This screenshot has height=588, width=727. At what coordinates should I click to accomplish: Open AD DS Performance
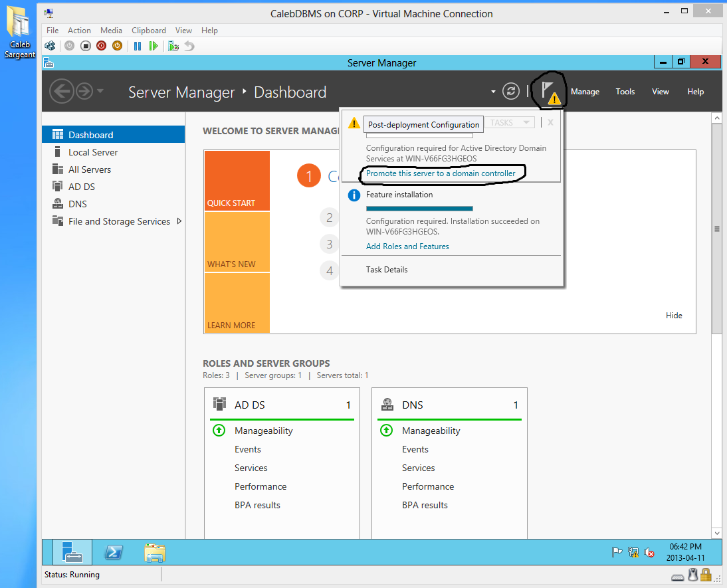260,486
